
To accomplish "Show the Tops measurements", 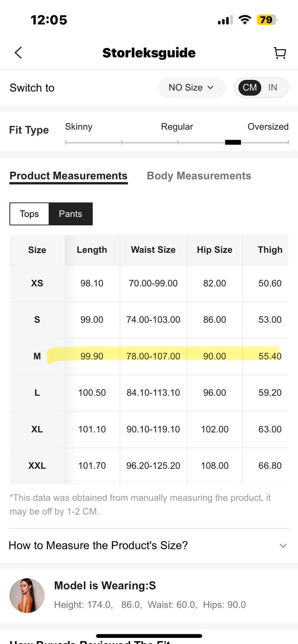I will (29, 214).
